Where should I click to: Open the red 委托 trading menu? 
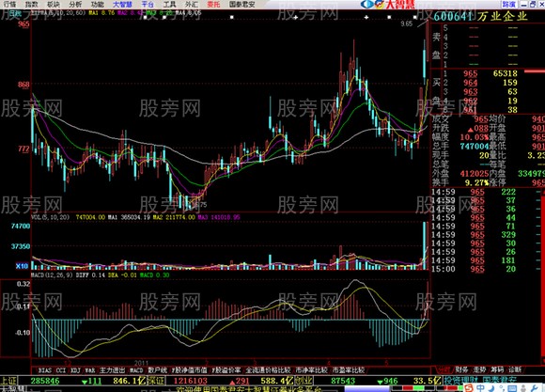pos(213,4)
